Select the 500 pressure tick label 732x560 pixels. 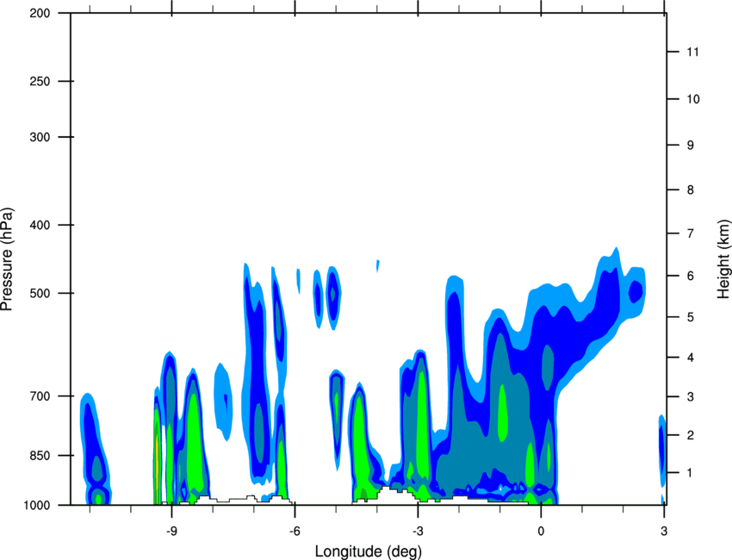pyautogui.click(x=40, y=293)
